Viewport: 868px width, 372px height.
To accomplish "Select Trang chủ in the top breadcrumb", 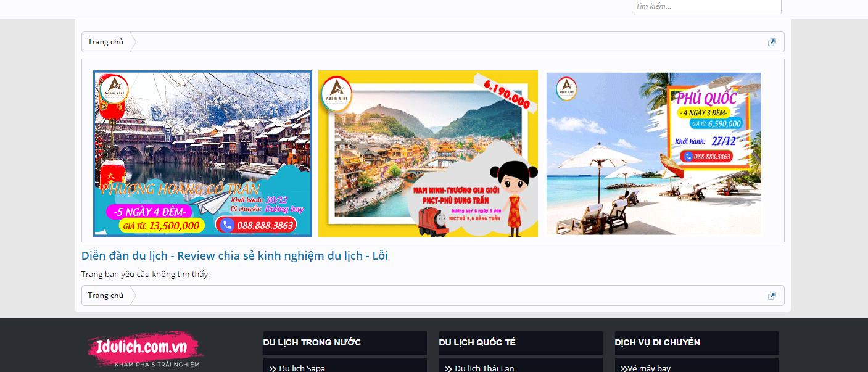I will (x=105, y=42).
